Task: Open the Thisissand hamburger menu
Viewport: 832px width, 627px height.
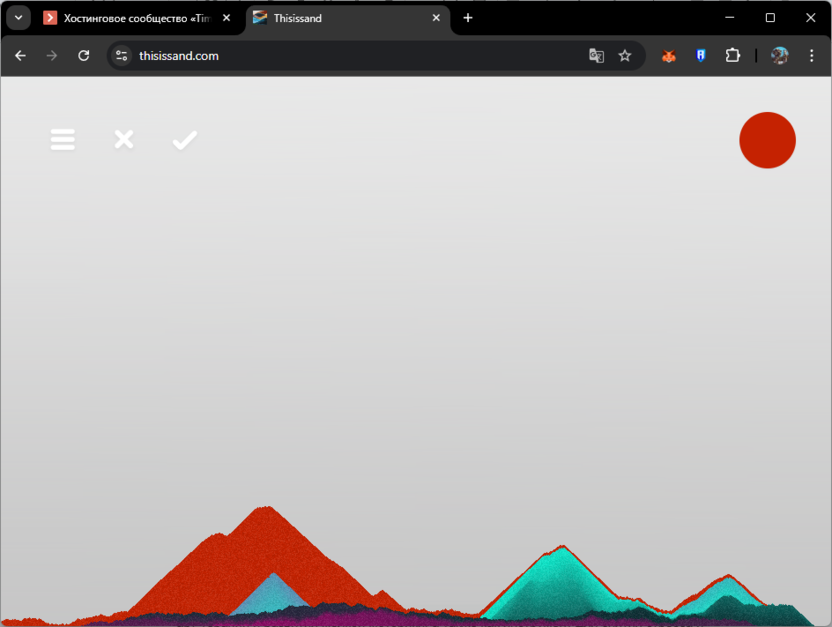Action: point(63,140)
